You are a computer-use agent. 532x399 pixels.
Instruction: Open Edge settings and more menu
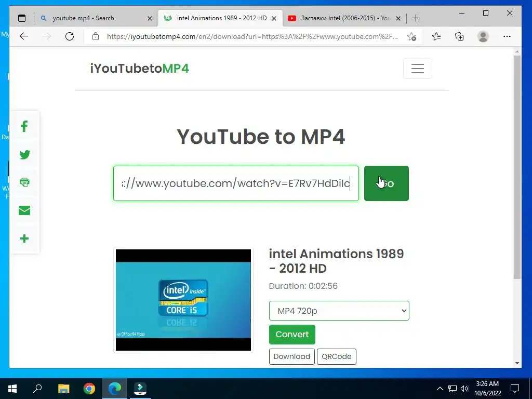tap(507, 36)
